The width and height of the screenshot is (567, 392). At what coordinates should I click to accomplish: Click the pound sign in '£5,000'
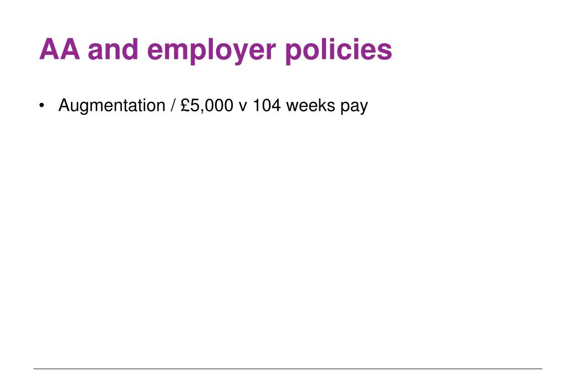(185, 105)
